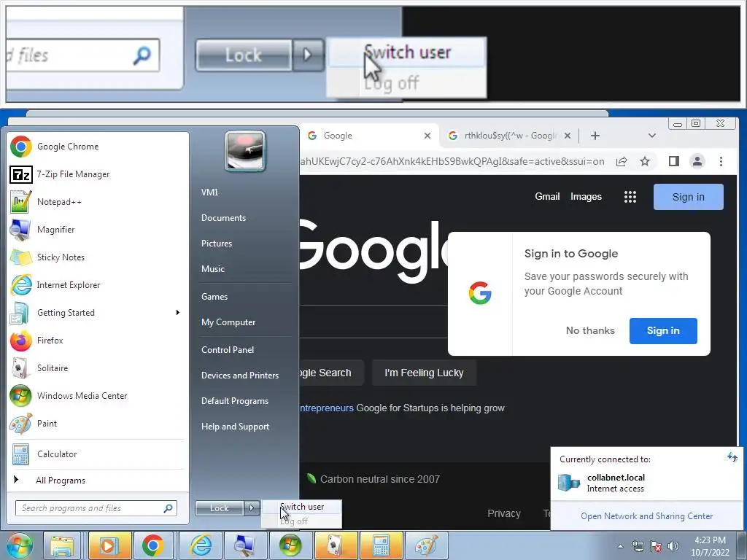Click the Chrome address bar URL

coord(452,161)
